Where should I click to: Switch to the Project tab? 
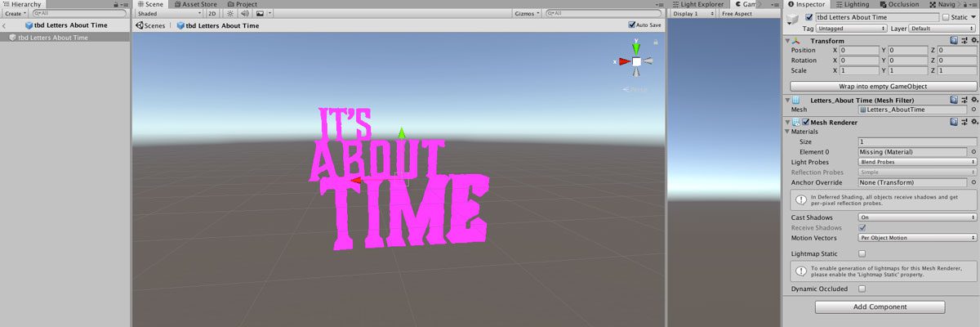(242, 4)
